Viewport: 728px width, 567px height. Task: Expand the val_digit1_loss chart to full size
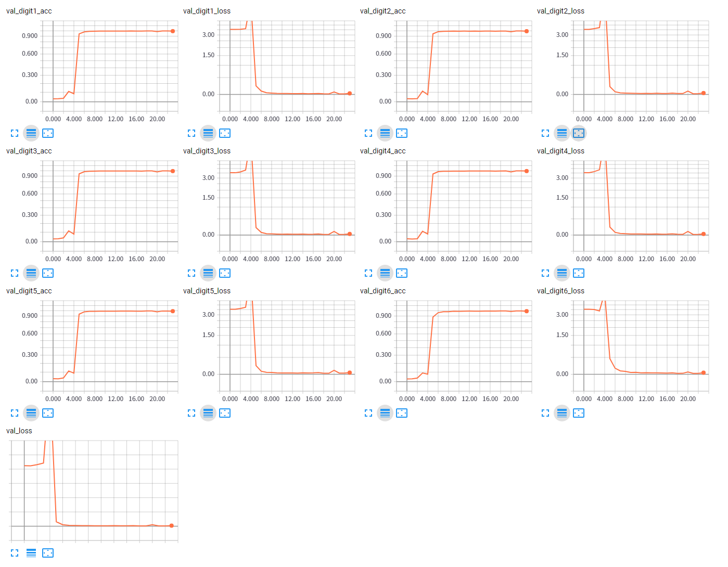click(x=191, y=133)
